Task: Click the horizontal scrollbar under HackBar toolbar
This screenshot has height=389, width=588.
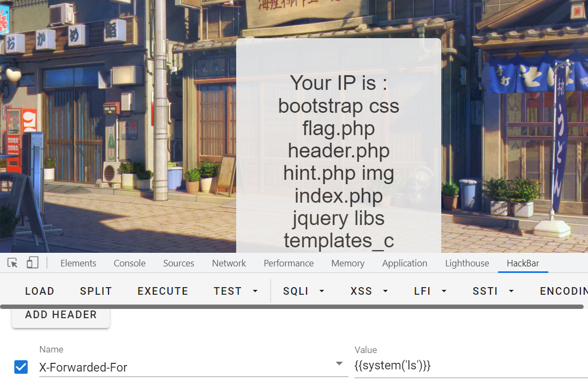Action: pyautogui.click(x=292, y=307)
